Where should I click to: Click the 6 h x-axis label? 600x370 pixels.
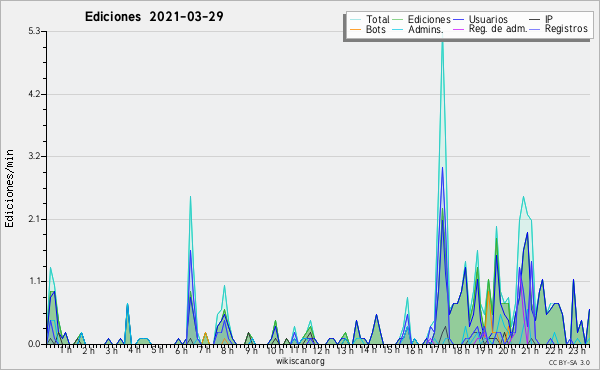point(181,351)
